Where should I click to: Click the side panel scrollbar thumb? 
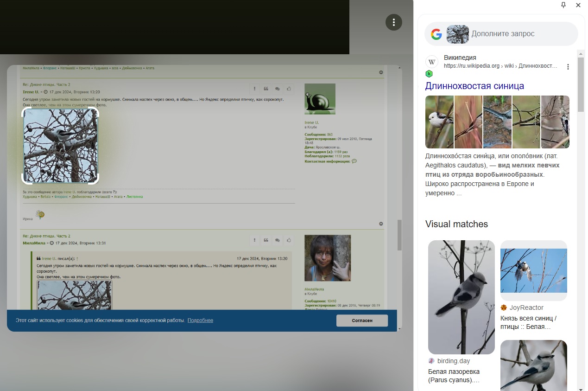point(581,85)
